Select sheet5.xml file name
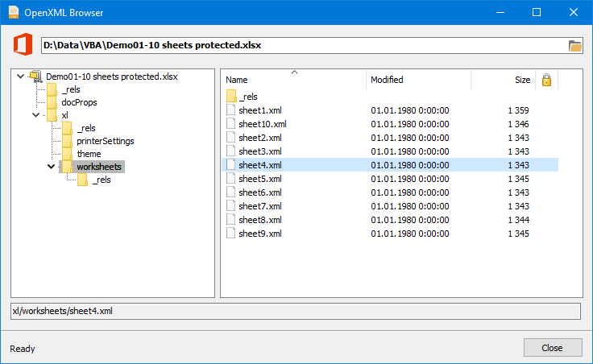The width and height of the screenshot is (593, 364). click(259, 179)
